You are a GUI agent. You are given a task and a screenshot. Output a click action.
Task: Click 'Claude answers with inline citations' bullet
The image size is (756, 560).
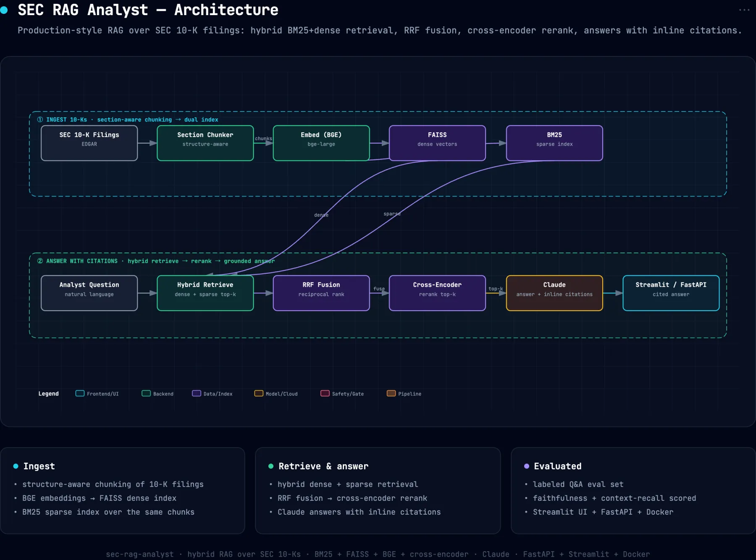[x=359, y=512]
